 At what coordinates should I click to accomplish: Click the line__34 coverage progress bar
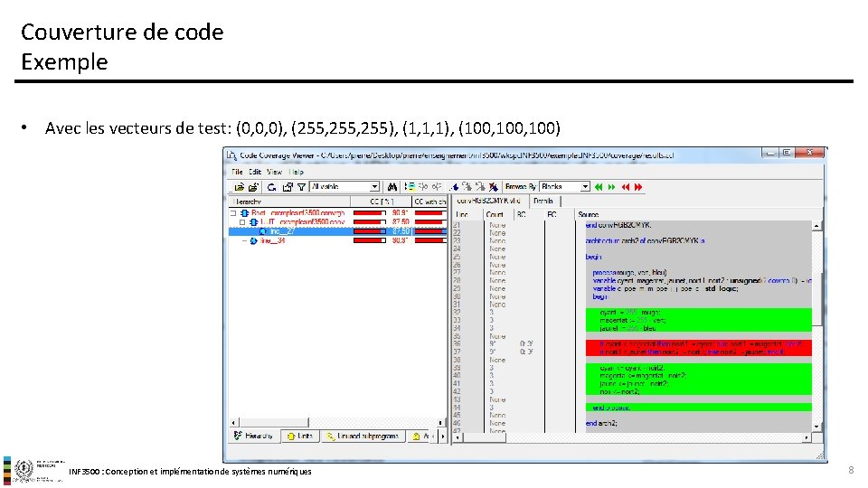point(370,240)
